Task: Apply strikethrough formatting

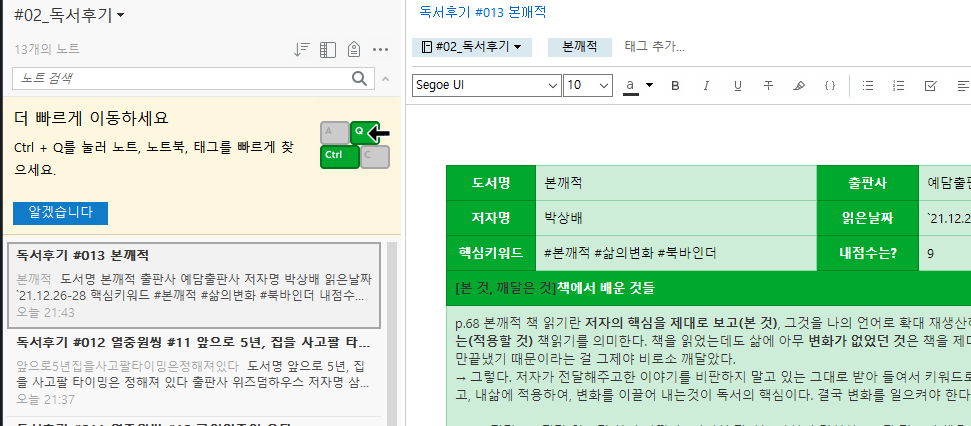Action: click(769, 85)
